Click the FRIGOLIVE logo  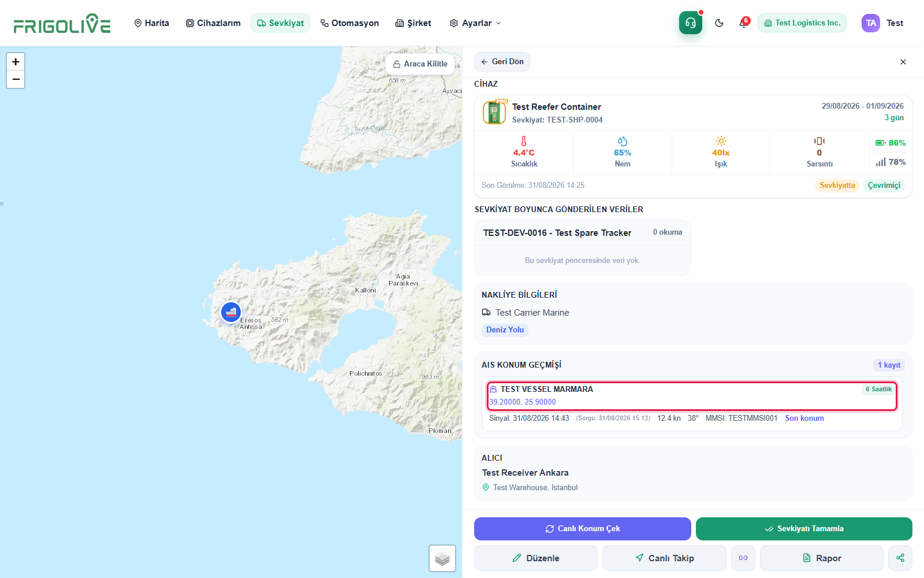point(62,24)
